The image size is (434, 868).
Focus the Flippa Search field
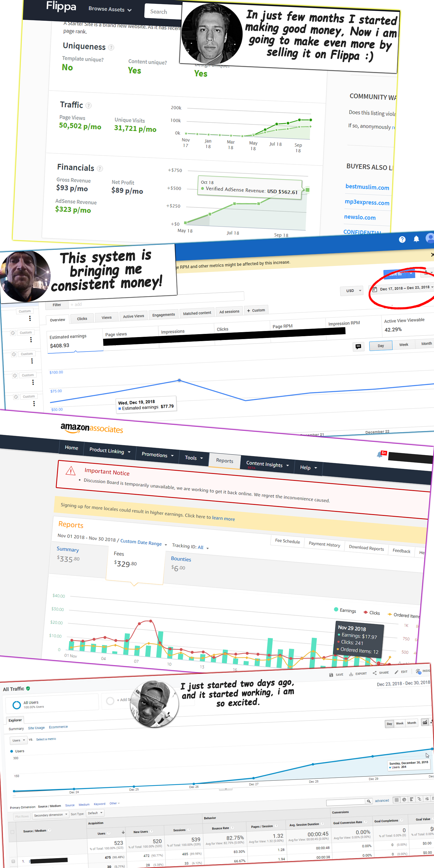tap(163, 12)
